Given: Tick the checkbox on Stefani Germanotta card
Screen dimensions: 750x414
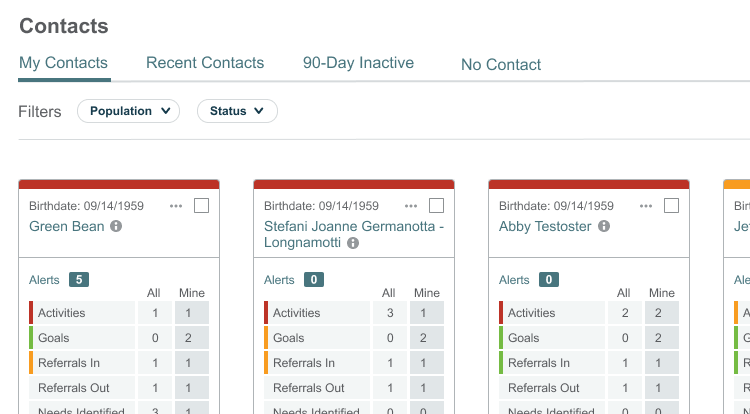Looking at the screenshot, I should 436,206.
